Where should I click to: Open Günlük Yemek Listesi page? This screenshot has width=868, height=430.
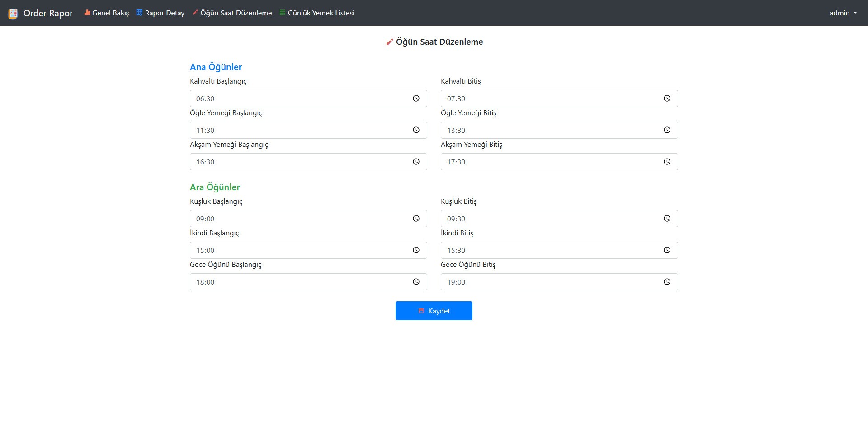[x=317, y=13]
